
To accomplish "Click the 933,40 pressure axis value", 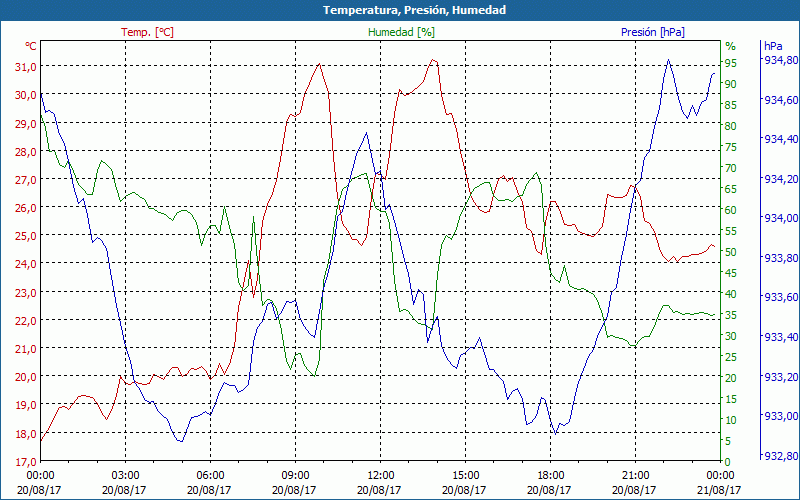I will click(x=780, y=337).
